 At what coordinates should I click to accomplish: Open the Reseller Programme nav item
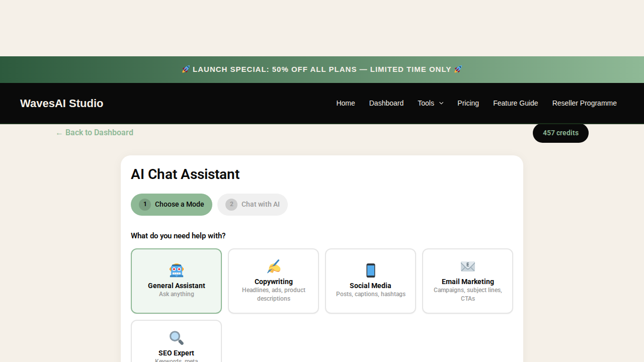(x=584, y=103)
